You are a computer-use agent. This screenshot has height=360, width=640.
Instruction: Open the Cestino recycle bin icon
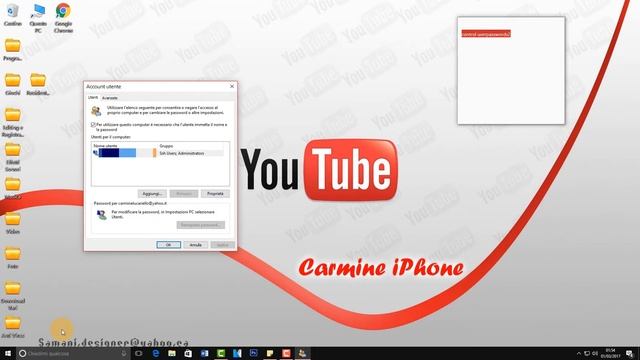[13, 15]
